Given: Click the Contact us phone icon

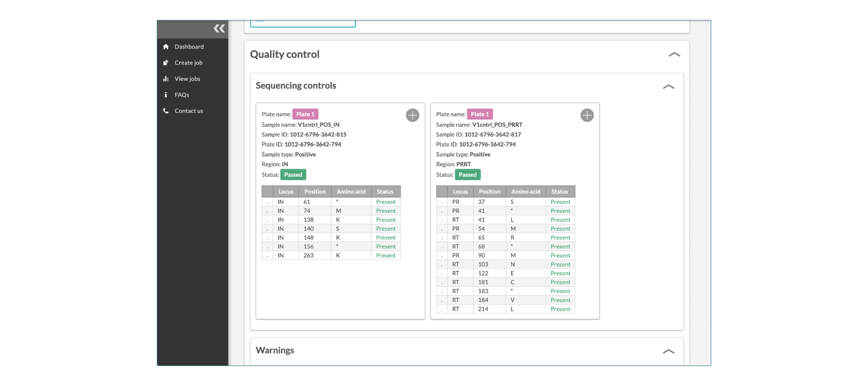Looking at the screenshot, I should (x=166, y=111).
